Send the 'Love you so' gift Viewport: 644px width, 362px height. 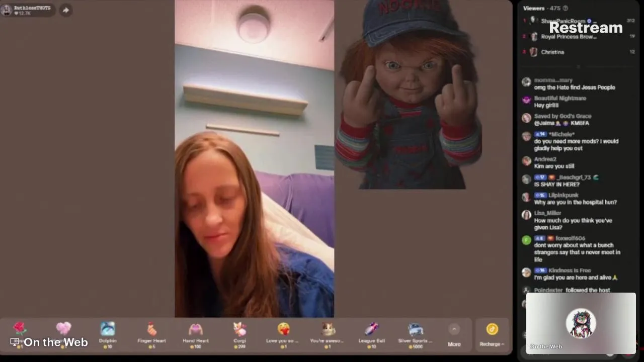click(x=283, y=334)
